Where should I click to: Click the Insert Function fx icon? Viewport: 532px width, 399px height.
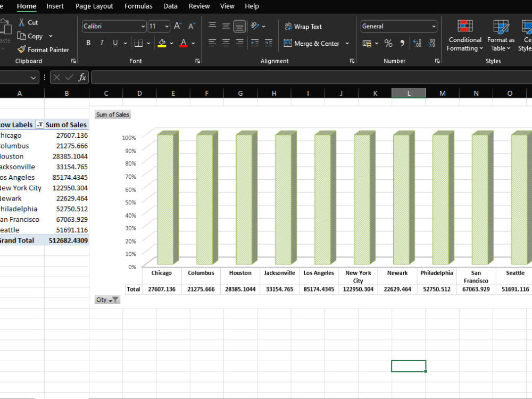point(82,77)
